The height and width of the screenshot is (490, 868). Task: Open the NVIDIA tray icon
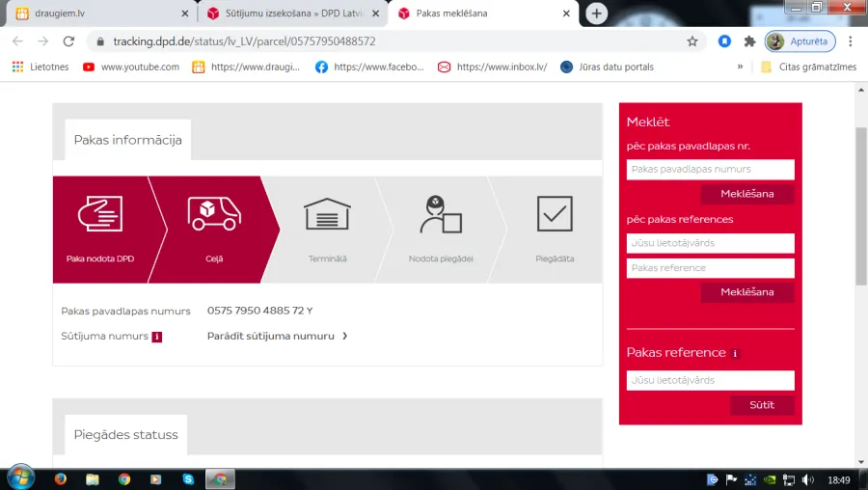tap(770, 480)
